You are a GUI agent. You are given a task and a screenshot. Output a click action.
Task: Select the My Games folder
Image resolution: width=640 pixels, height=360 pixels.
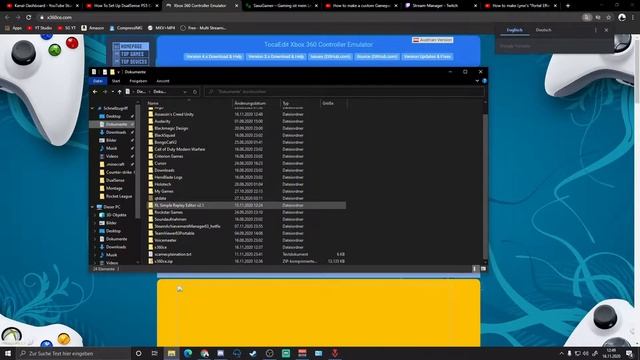164,191
